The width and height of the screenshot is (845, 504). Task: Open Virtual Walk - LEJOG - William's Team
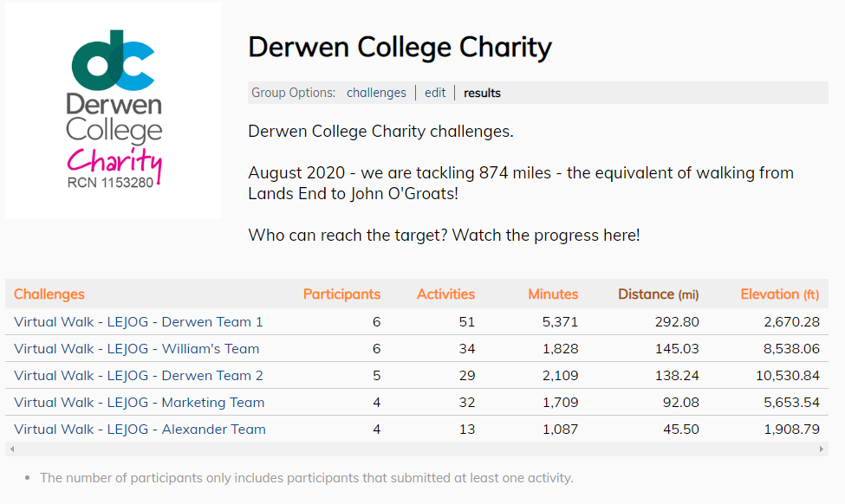point(137,349)
